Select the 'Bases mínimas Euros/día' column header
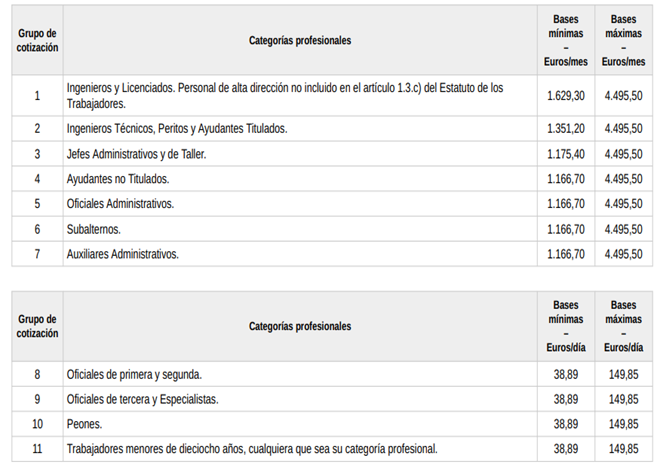This screenshot has width=660, height=469. [x=565, y=326]
